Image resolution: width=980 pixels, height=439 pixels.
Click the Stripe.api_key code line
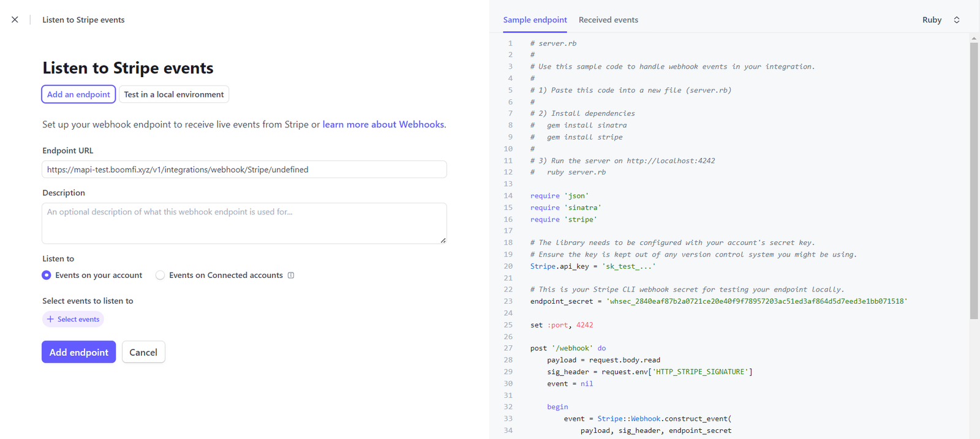tap(593, 266)
